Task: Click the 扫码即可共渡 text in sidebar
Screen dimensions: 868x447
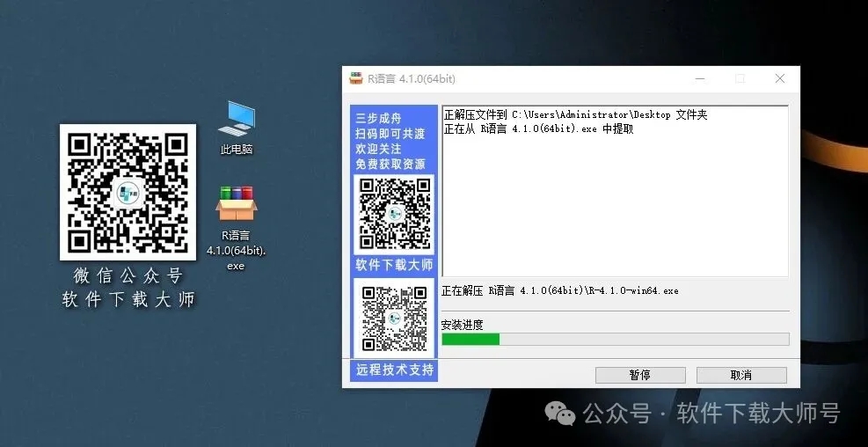Action: [x=390, y=134]
